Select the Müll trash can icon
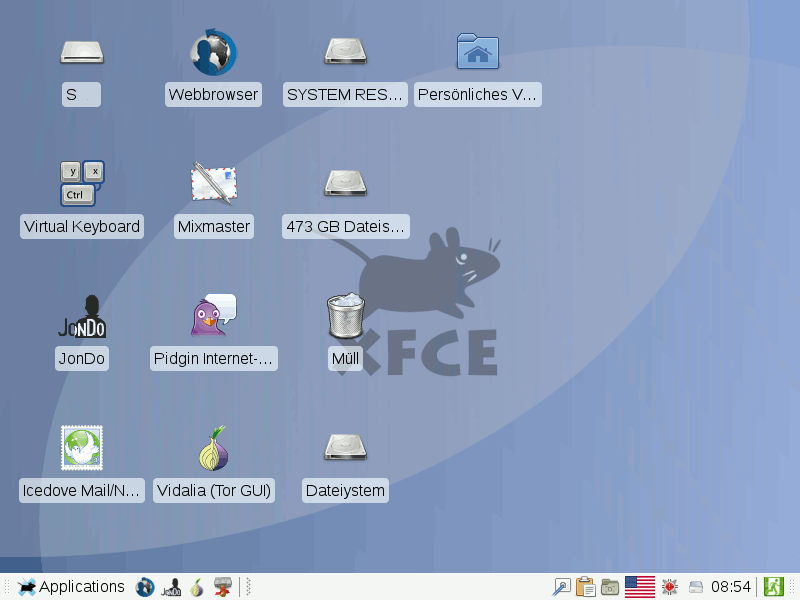Viewport: 800px width, 600px height. 345,315
